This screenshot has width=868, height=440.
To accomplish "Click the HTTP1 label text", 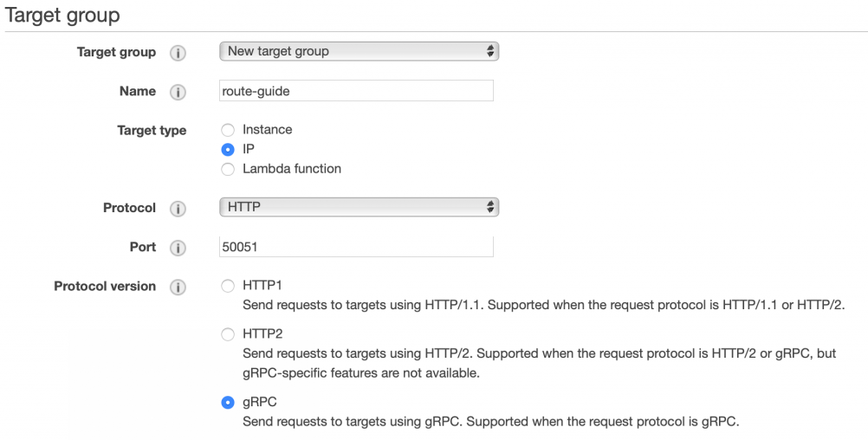I will (x=262, y=285).
